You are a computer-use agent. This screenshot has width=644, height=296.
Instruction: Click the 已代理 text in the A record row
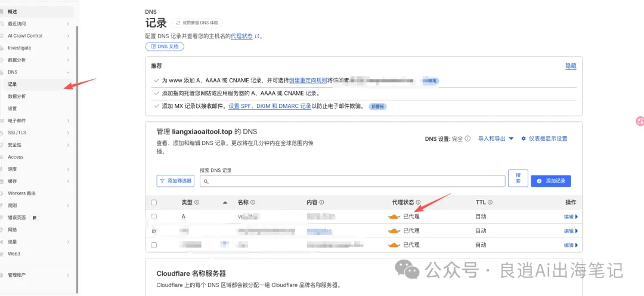click(411, 217)
